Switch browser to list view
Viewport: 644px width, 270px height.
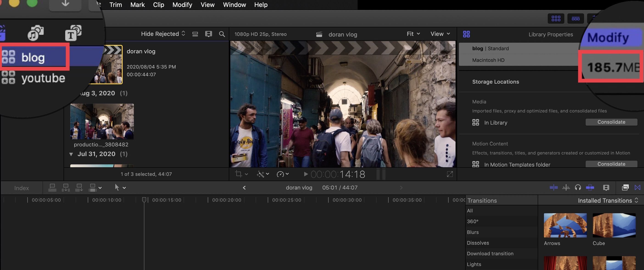[195, 34]
